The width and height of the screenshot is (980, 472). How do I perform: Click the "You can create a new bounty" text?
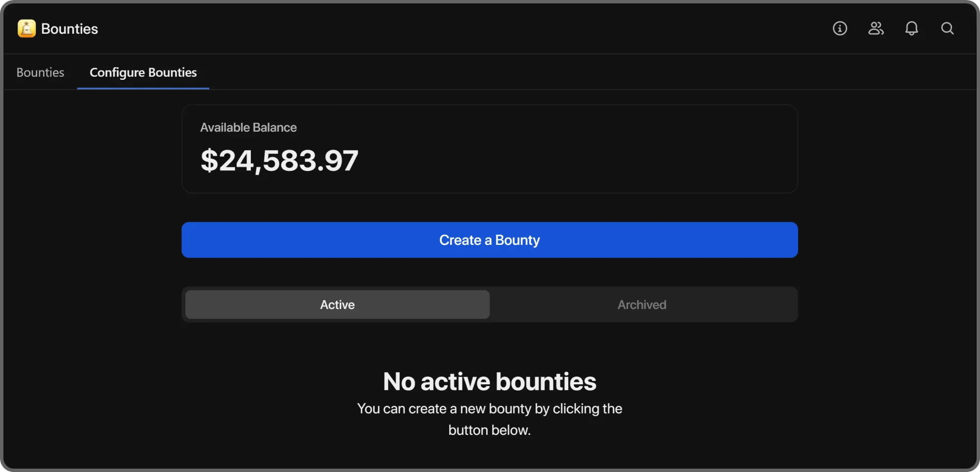coord(490,408)
